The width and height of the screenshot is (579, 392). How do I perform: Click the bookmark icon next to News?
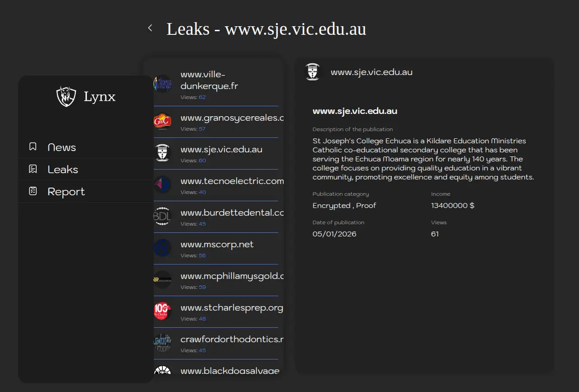pyautogui.click(x=33, y=146)
